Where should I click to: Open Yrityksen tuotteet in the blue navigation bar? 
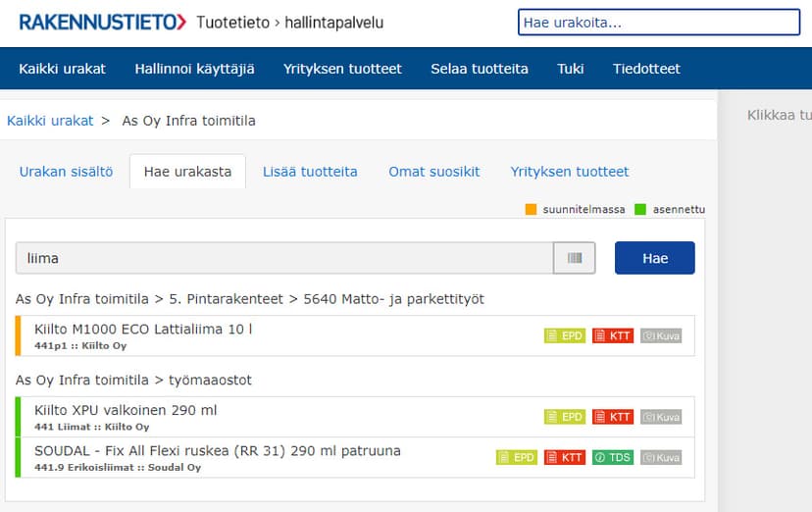342,69
